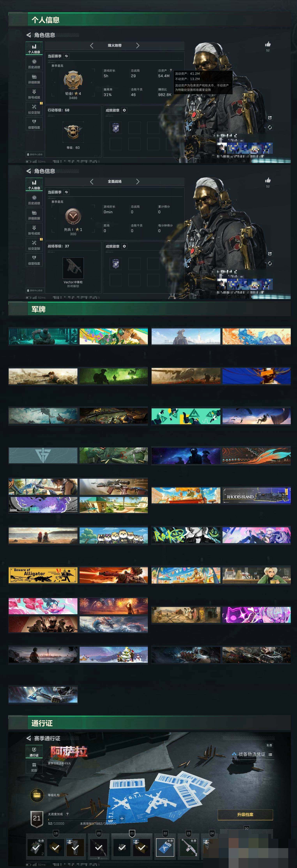Open 历史战绩 tab in the 全面战场 panel
Screen dimensions: 297x868
tap(34, 199)
